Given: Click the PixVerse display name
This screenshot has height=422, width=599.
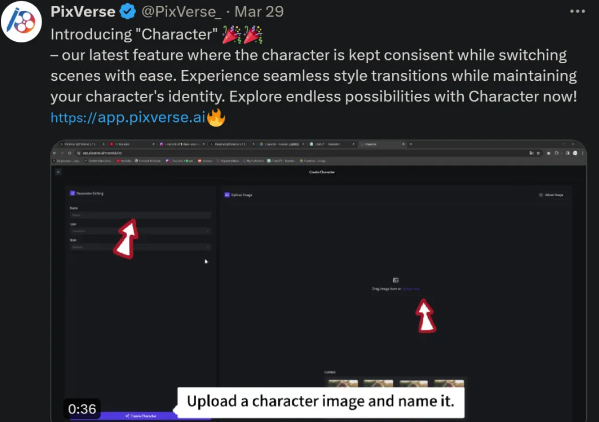Looking at the screenshot, I should point(83,12).
